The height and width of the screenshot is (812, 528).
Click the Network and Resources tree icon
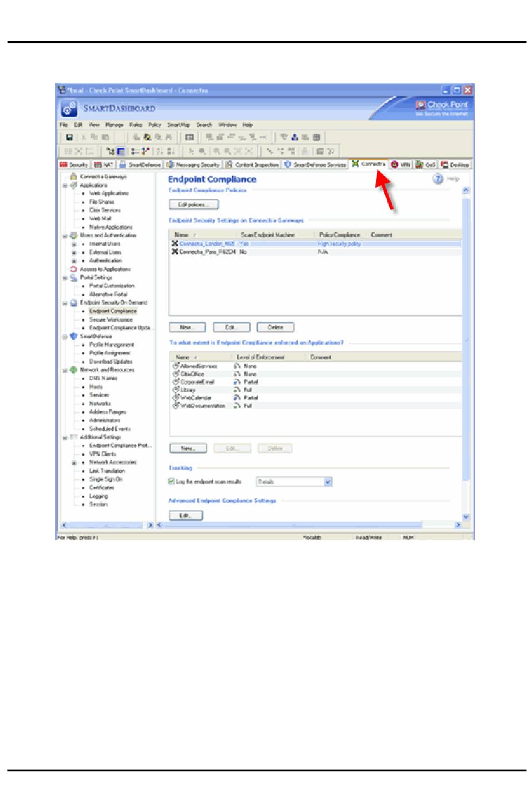(x=73, y=370)
